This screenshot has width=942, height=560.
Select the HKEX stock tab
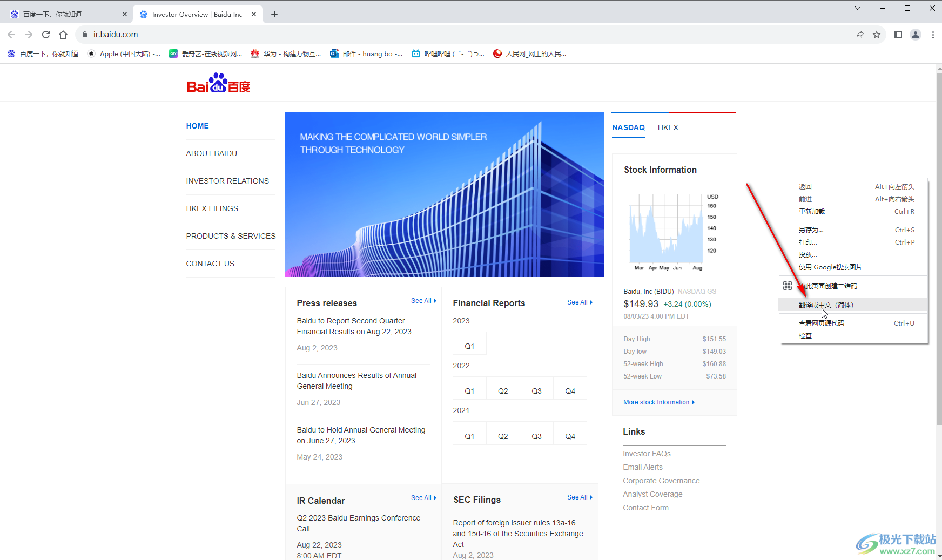668,127
